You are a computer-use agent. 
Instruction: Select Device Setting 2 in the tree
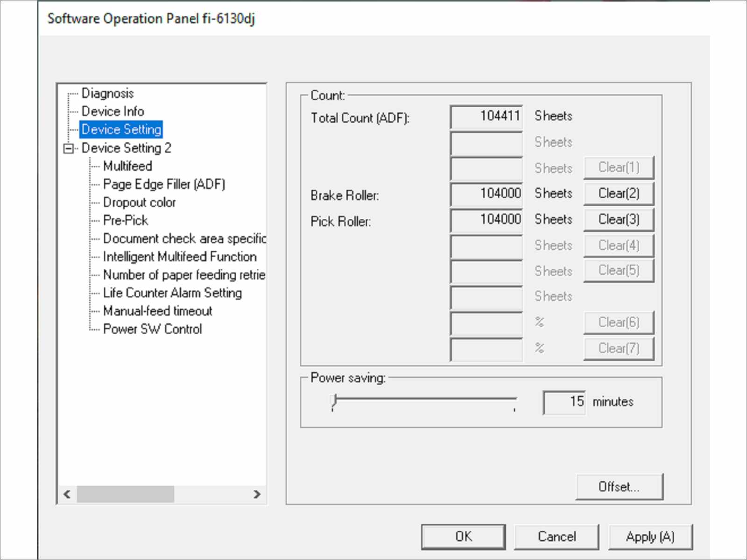pos(126,148)
